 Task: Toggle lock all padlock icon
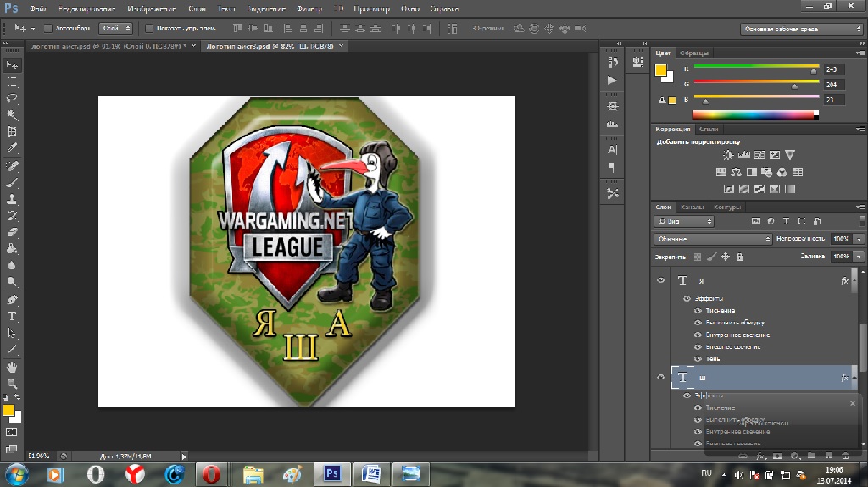coord(739,257)
